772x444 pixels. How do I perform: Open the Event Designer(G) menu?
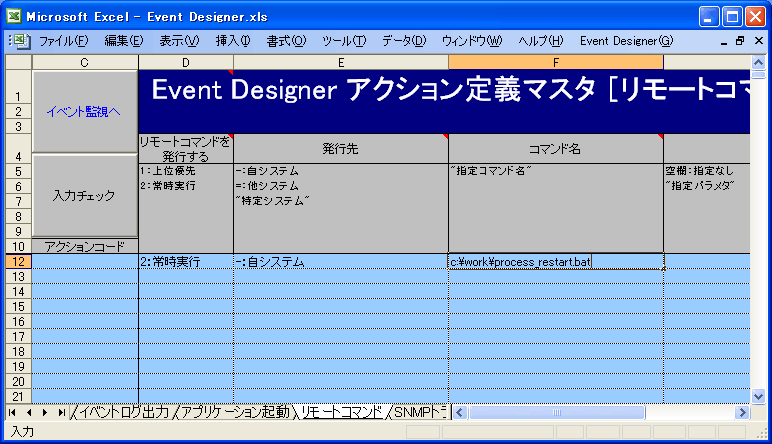coord(626,41)
